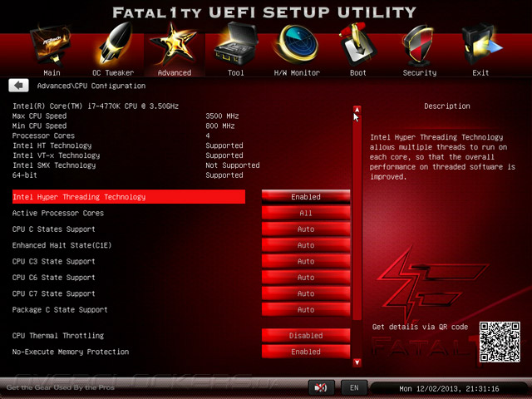Select the Advanced tab label
The width and height of the screenshot is (532, 399).
(x=175, y=72)
